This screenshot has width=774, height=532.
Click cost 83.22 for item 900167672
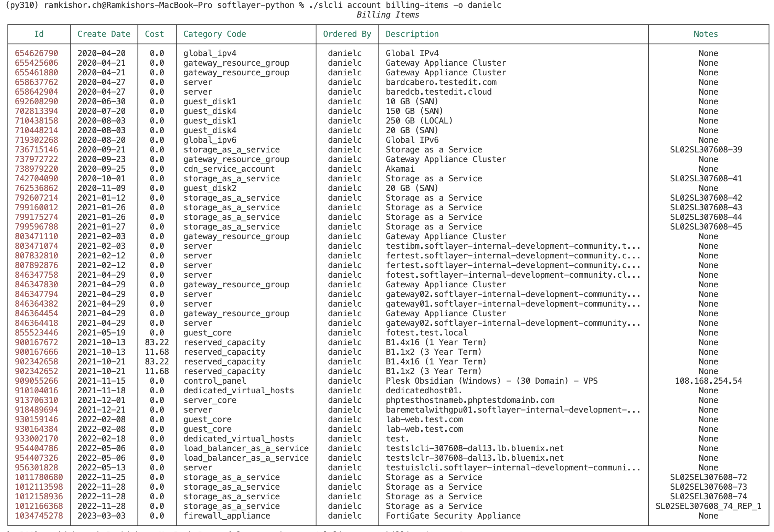tap(157, 342)
